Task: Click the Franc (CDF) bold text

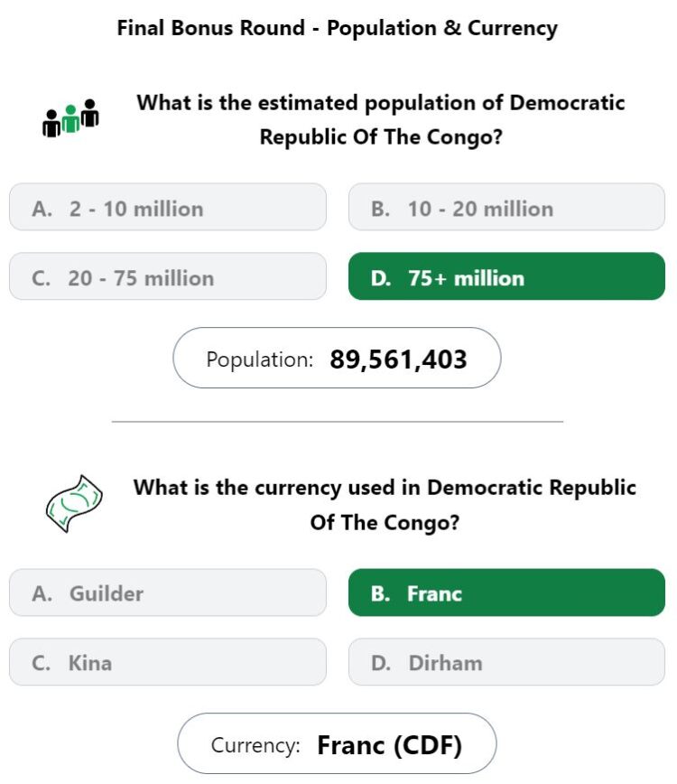Action: 390,745
